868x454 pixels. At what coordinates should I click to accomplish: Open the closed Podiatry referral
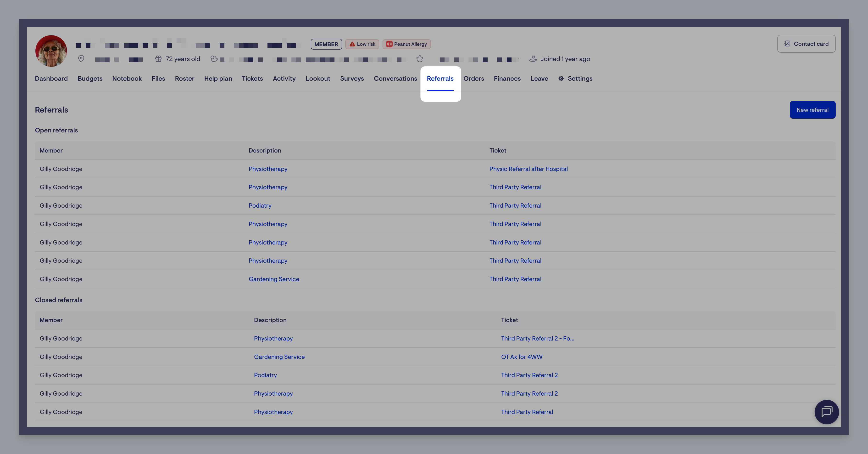coord(265,375)
